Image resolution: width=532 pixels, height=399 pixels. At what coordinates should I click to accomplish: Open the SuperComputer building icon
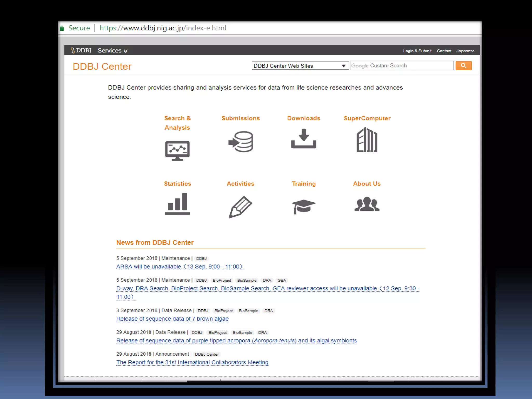367,140
